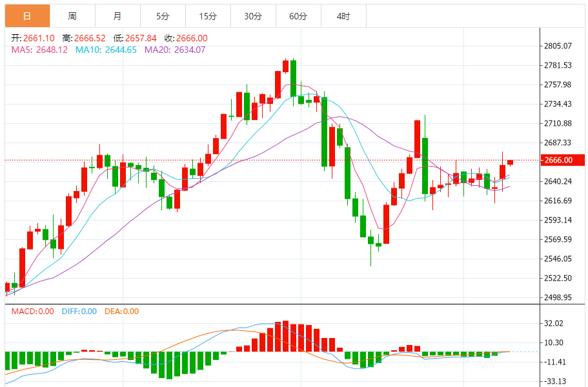Click the 2710.88 price axis label

click(558, 123)
